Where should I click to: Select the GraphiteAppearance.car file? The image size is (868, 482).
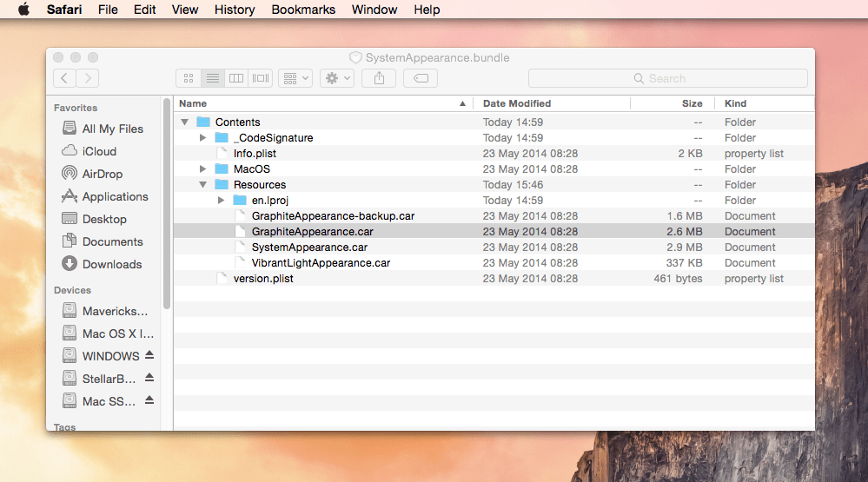pos(494,231)
